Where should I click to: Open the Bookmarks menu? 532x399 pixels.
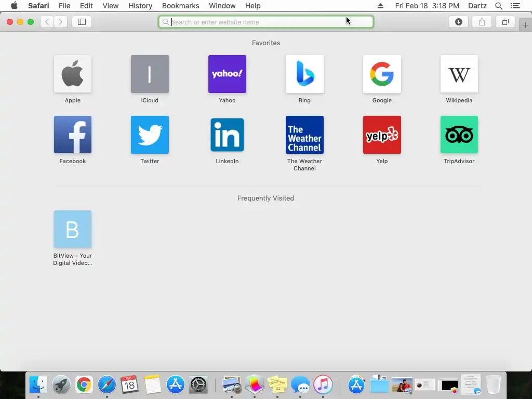[180, 6]
